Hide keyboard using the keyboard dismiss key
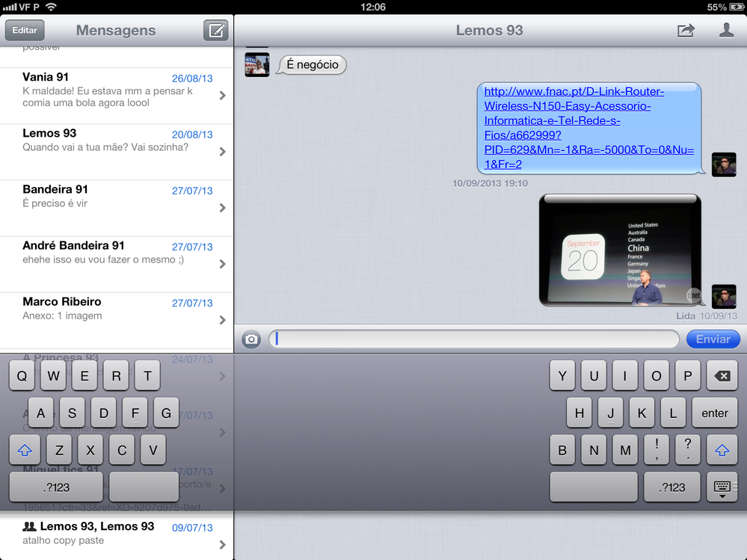Image resolution: width=747 pixels, height=560 pixels. coord(722,487)
